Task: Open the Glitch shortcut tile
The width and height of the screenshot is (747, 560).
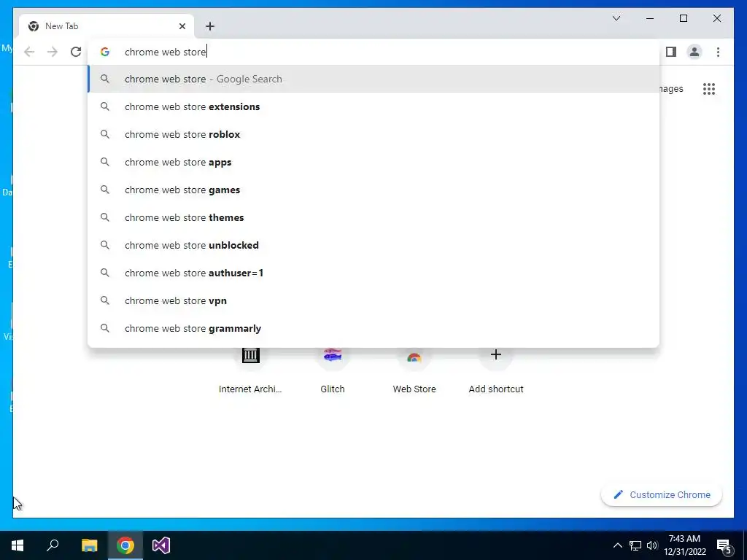Action: (333, 370)
